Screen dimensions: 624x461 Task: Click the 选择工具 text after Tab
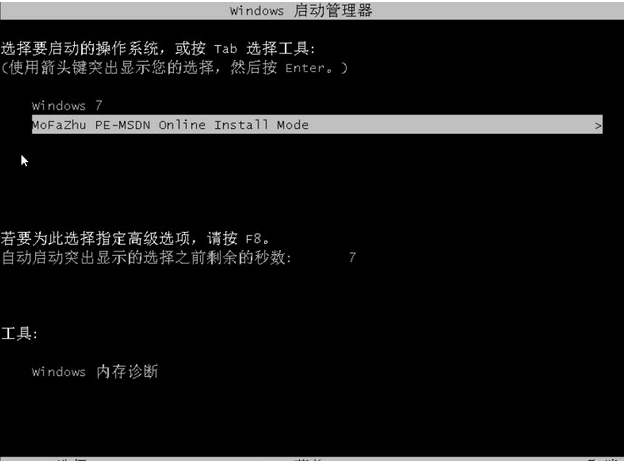click(277, 49)
